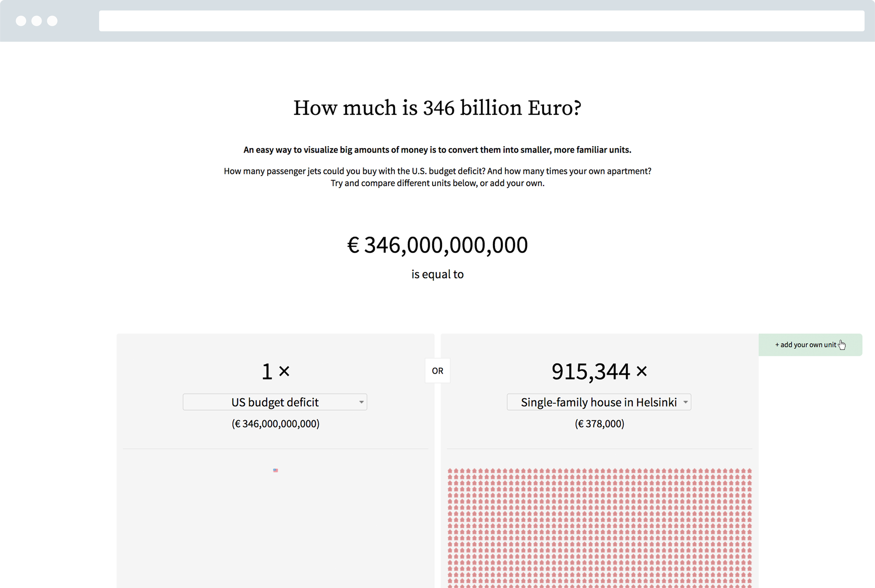Click the 'How much is 346 billion Euro?' heading
This screenshot has width=875, height=588.
pyautogui.click(x=437, y=108)
